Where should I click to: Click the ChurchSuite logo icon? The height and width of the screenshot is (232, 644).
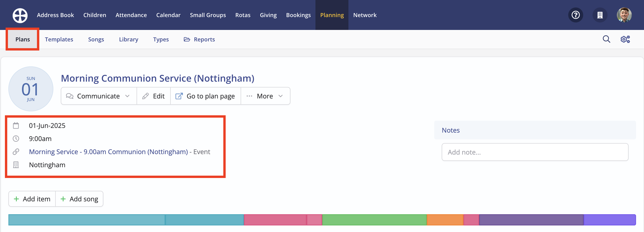click(x=20, y=15)
